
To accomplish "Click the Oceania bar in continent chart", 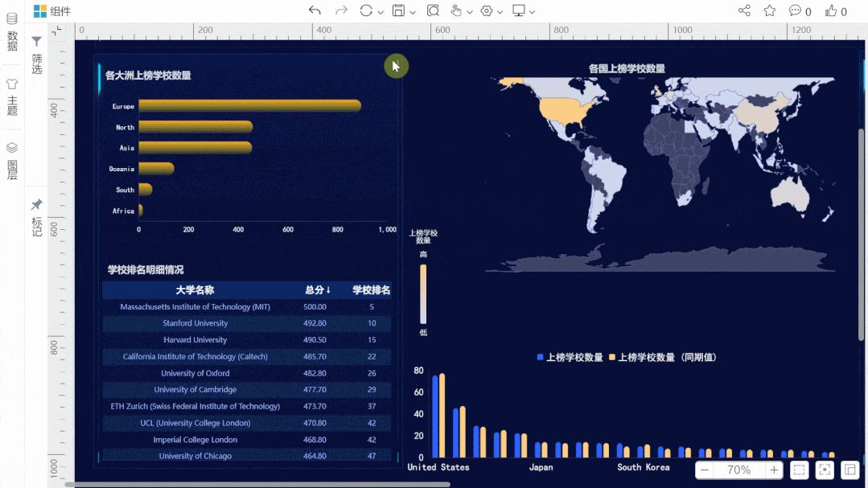I will (x=156, y=168).
